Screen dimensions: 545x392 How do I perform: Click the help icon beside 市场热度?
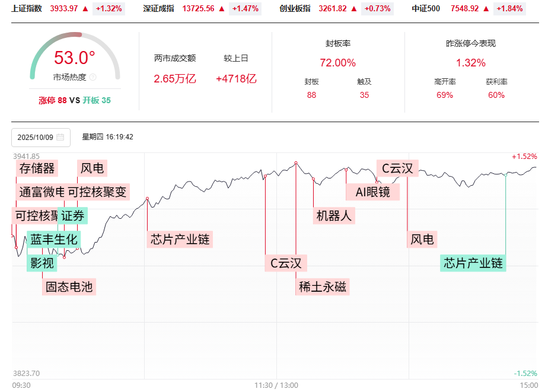point(93,77)
